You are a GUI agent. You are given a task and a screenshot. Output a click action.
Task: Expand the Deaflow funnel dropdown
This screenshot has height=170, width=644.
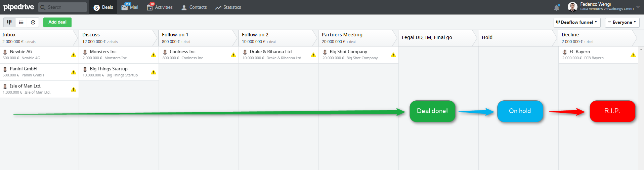577,23
